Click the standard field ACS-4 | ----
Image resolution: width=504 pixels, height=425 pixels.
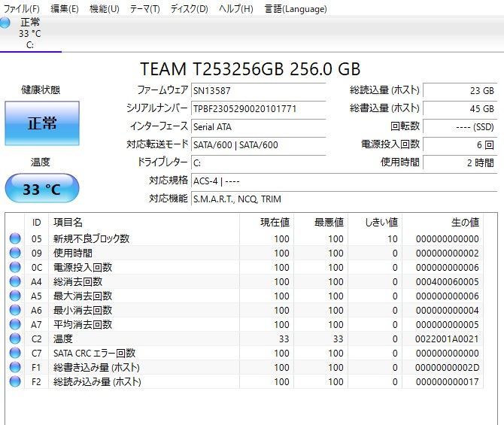[345, 181]
